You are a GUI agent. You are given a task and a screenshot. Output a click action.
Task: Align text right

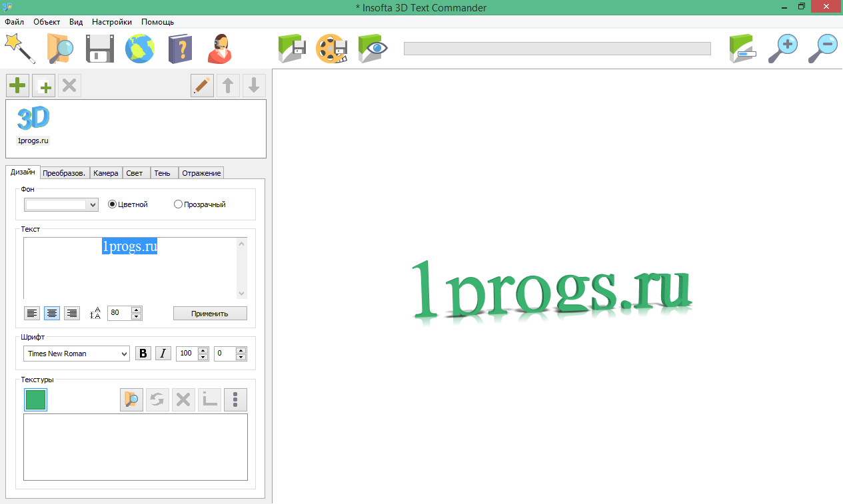(72, 313)
